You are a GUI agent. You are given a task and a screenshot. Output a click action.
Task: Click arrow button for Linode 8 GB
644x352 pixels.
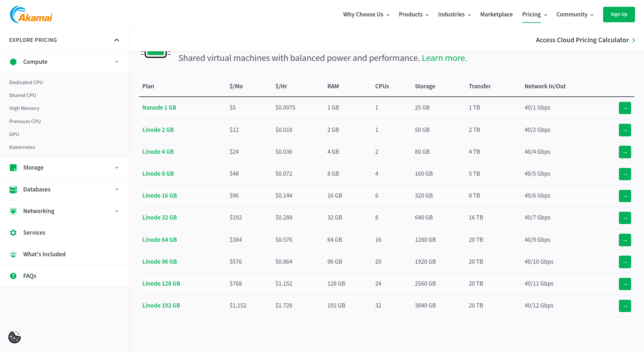pos(625,174)
